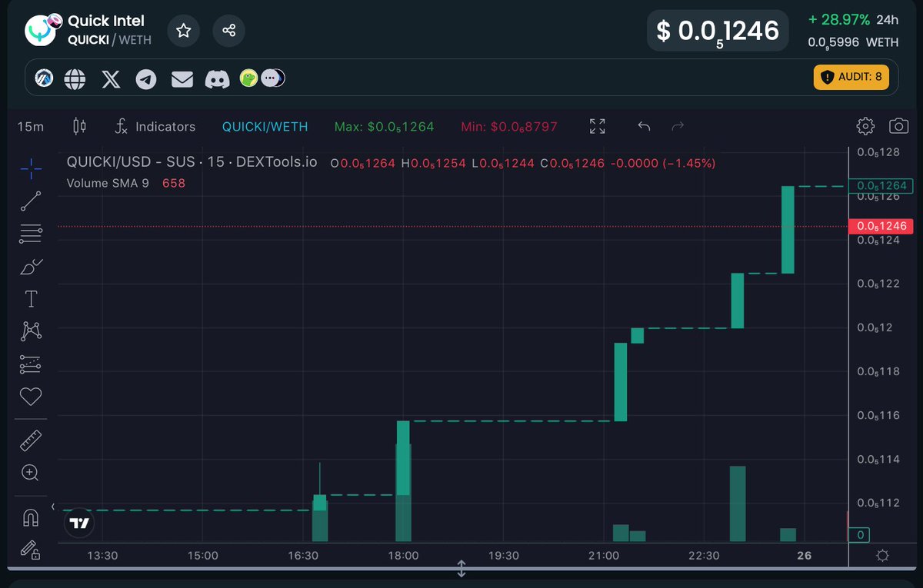Open time axis settings sun icon
The height and width of the screenshot is (588, 923).
(882, 556)
